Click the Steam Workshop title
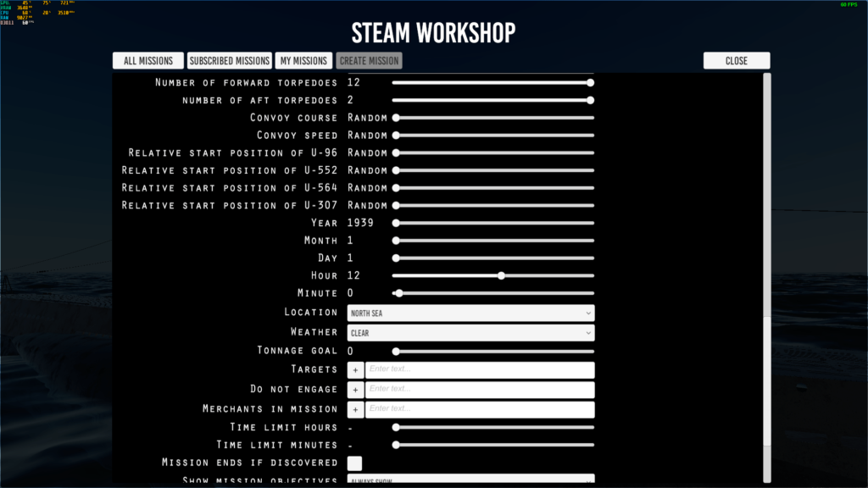Viewport: 868px width, 488px height. [x=433, y=33]
